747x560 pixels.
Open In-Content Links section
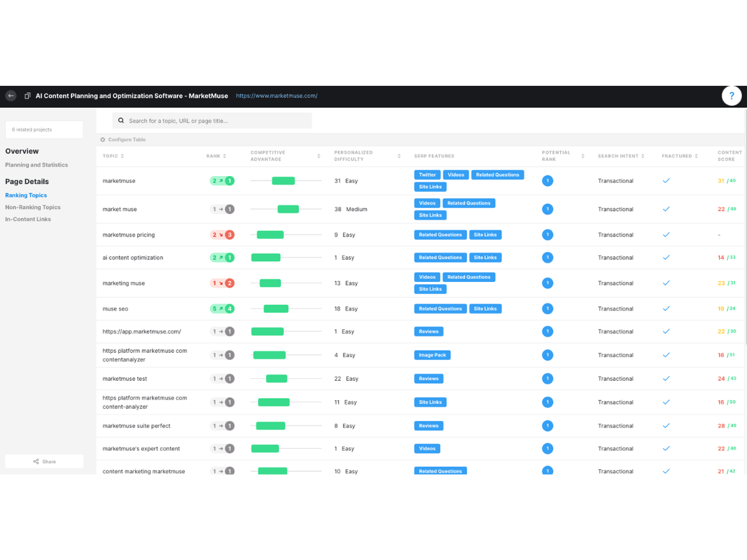tap(28, 219)
